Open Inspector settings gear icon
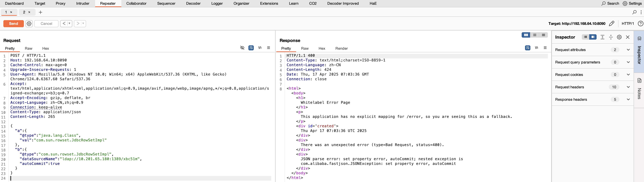644x182 pixels. (619, 37)
